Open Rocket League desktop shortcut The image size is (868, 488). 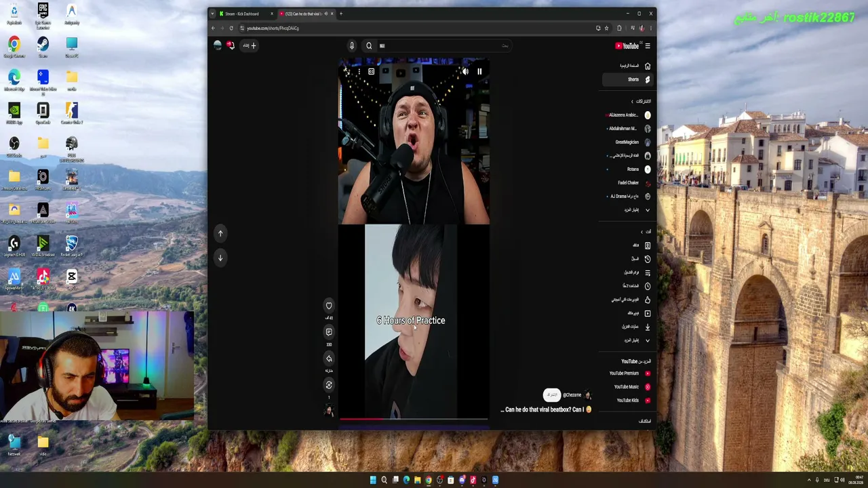[71, 245]
